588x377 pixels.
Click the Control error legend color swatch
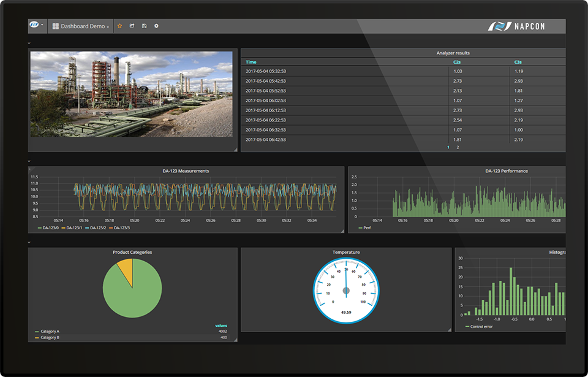coord(467,327)
